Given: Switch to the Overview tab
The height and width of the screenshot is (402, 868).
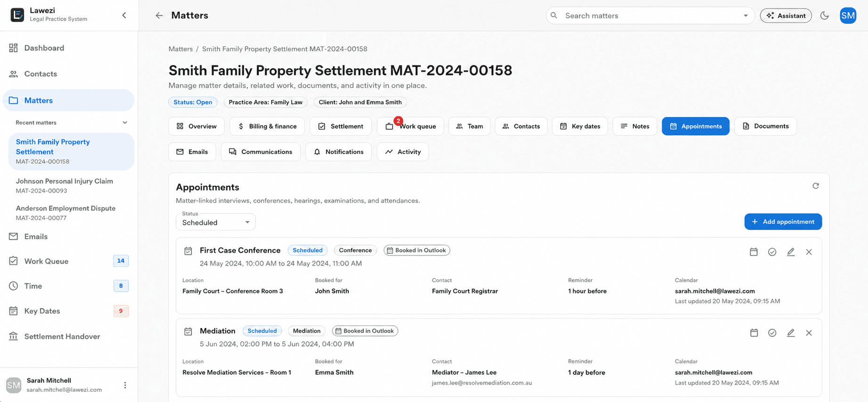Looking at the screenshot, I should (x=196, y=126).
